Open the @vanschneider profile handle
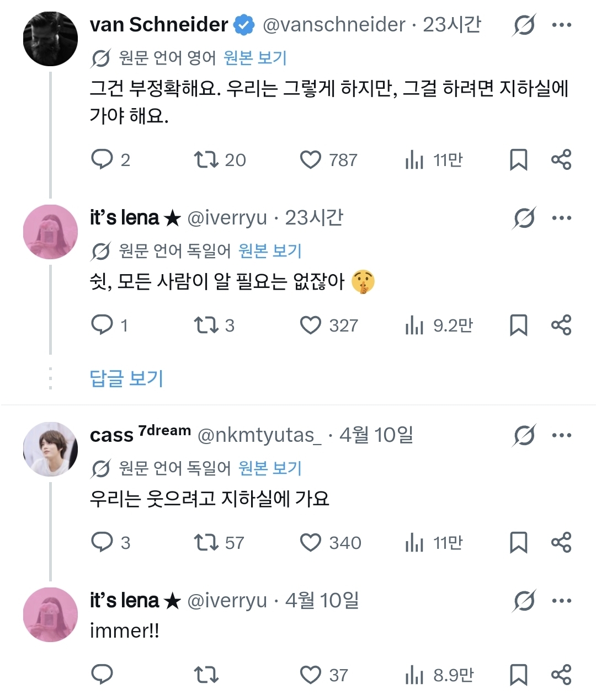The height and width of the screenshot is (700, 596). pyautogui.click(x=334, y=25)
